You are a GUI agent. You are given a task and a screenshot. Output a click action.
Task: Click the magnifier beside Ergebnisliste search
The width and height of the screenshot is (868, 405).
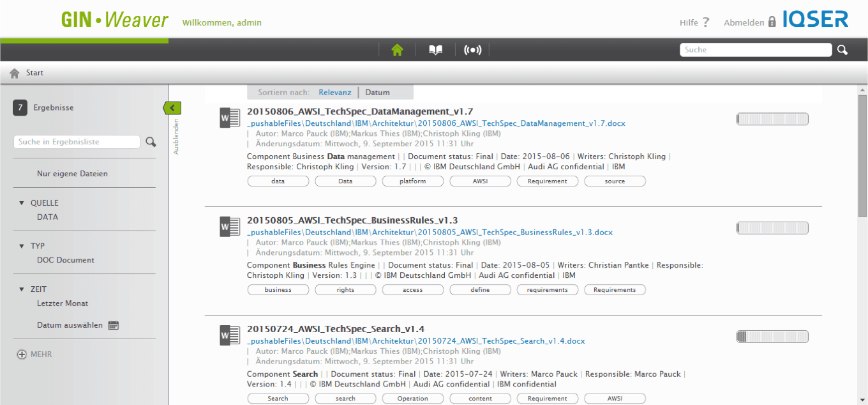point(151,142)
